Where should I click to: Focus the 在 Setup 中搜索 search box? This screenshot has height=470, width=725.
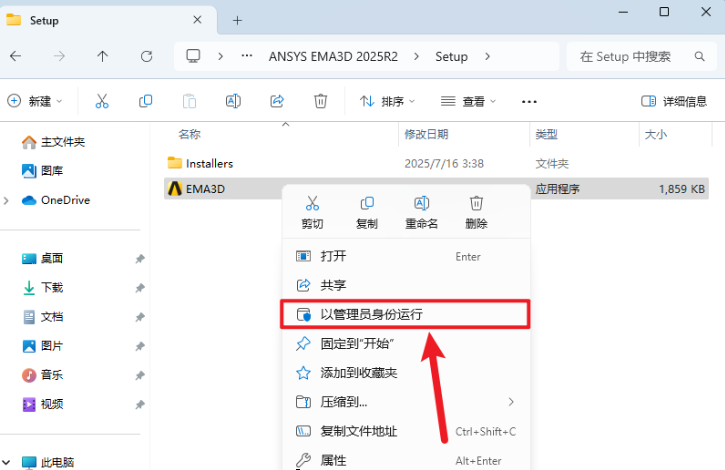tap(641, 56)
